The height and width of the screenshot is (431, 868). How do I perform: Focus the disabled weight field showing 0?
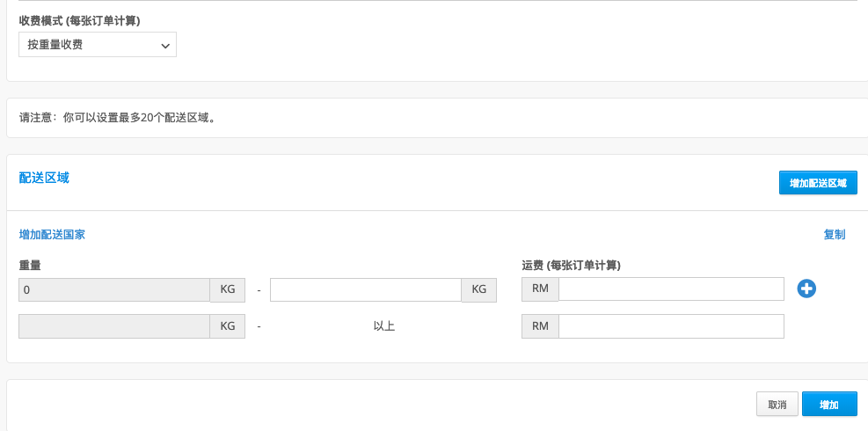point(114,289)
